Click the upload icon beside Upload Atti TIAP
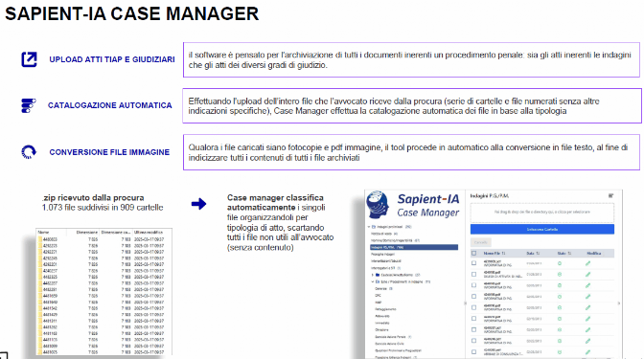Viewport: 644px width, 359px height. click(29, 59)
